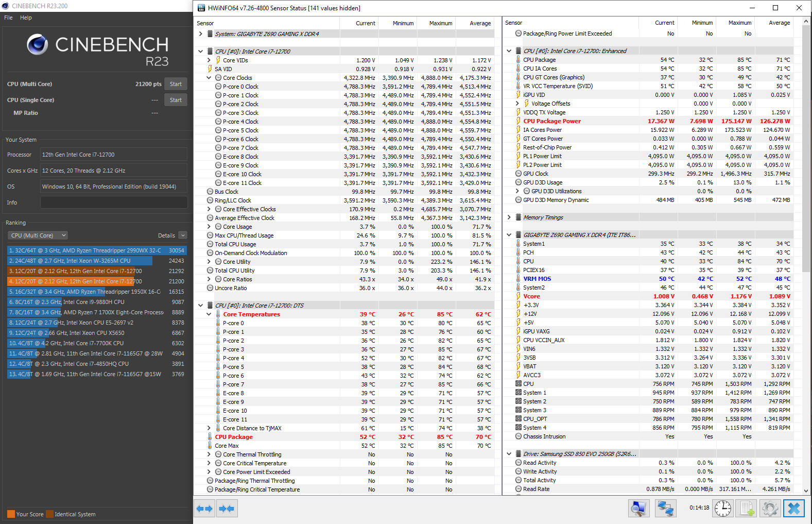Click the Bus Clock sensor icon
812x524 pixels.
210,192
